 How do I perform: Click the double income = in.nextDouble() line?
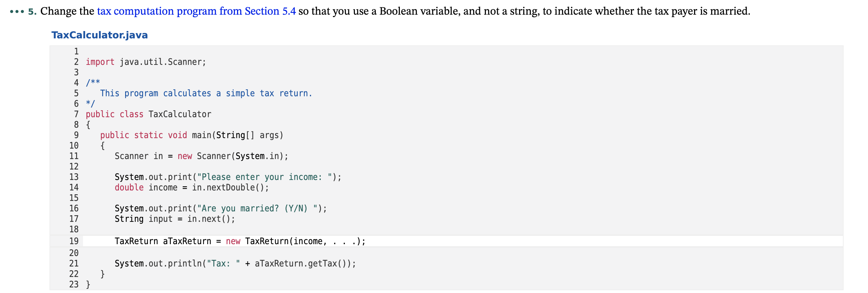(192, 188)
